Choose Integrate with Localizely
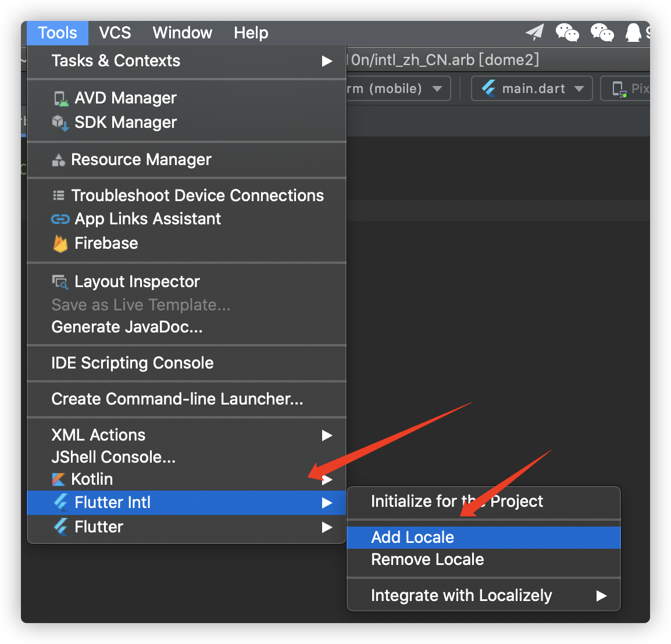This screenshot has height=644, width=671. 484,596
